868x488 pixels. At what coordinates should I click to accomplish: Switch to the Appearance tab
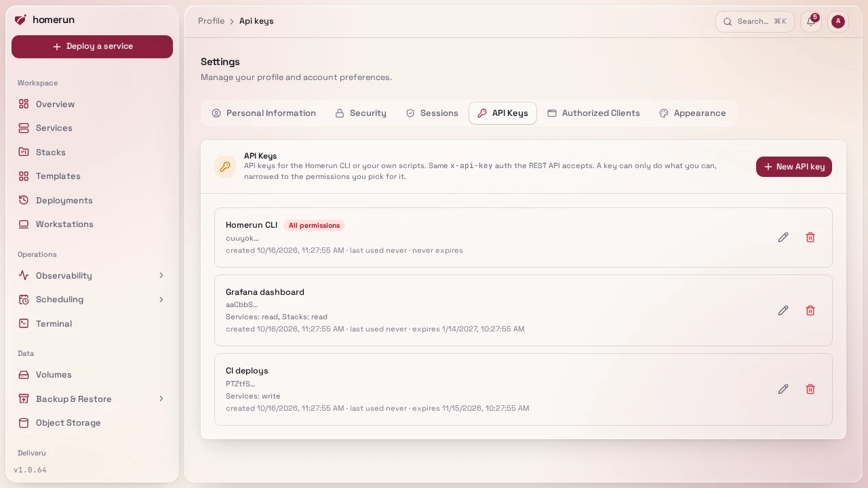pyautogui.click(x=692, y=113)
